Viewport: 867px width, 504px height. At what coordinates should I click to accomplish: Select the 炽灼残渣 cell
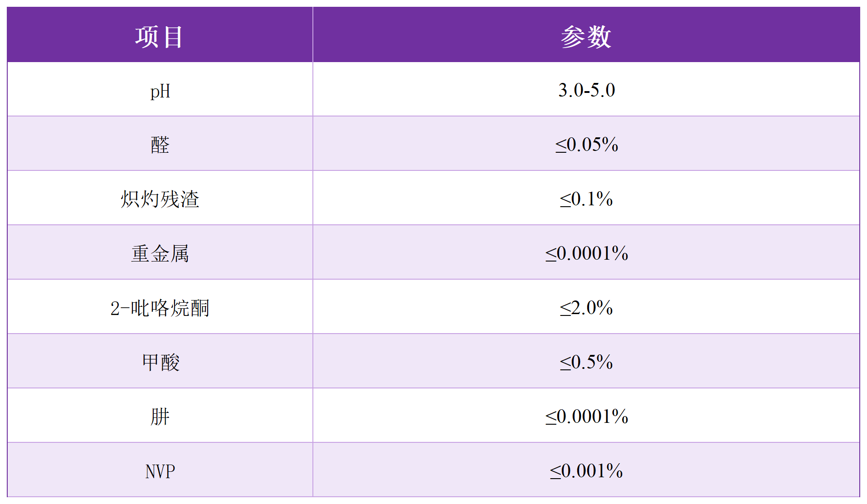click(160, 199)
